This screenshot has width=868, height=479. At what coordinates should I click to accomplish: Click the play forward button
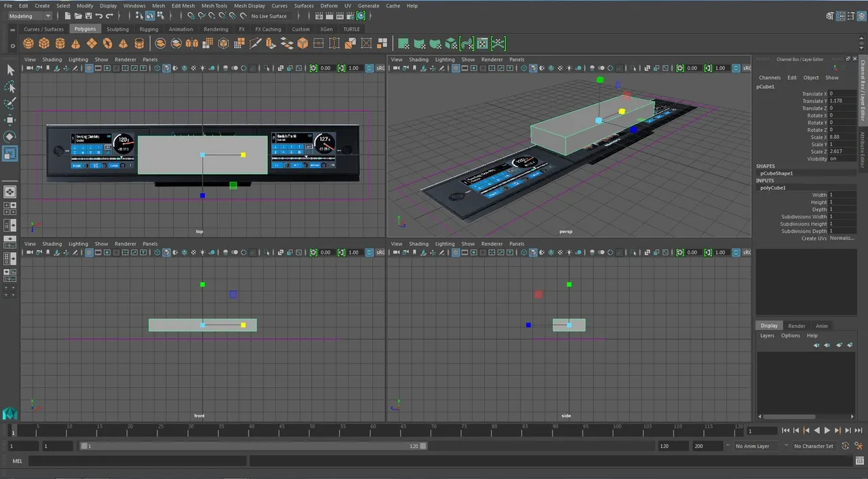[x=827, y=430]
